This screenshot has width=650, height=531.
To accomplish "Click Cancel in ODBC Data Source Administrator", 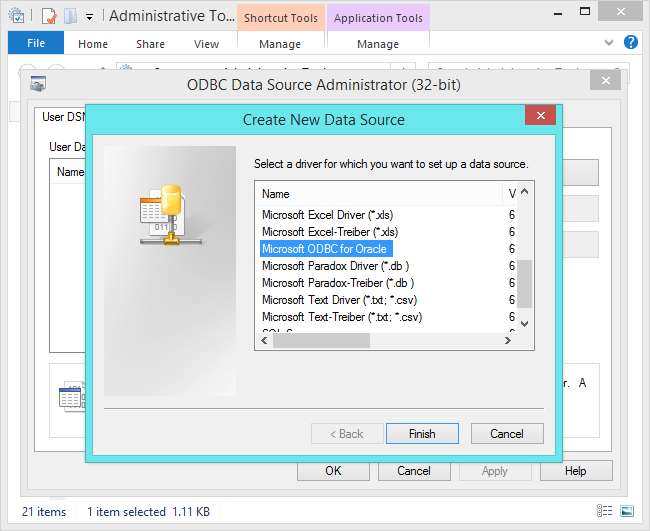I will [x=414, y=471].
